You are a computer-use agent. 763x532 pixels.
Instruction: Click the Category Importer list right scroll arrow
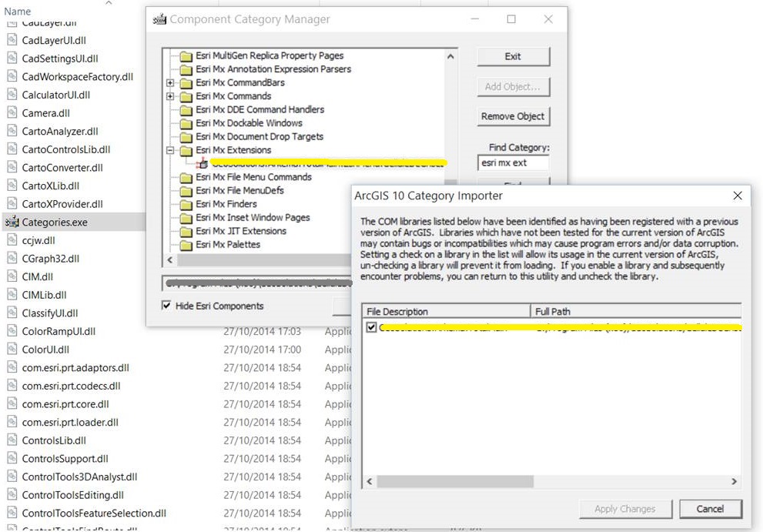[x=735, y=481]
